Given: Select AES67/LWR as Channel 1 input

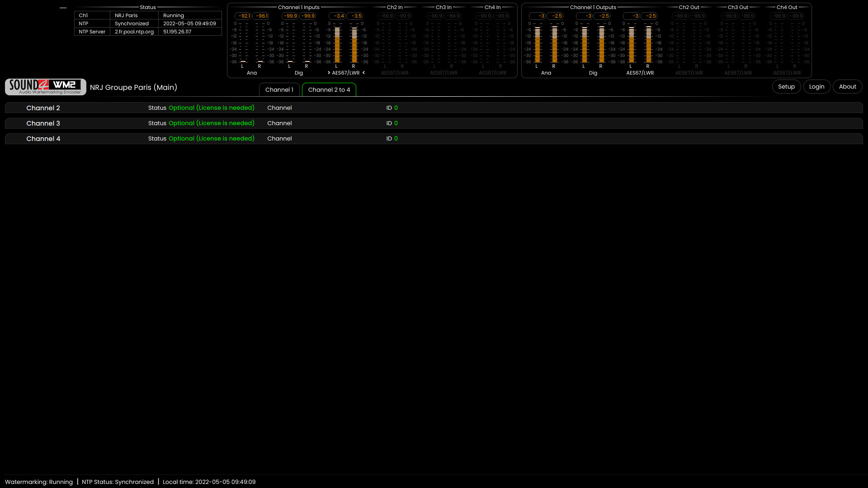Looking at the screenshot, I should [346, 73].
